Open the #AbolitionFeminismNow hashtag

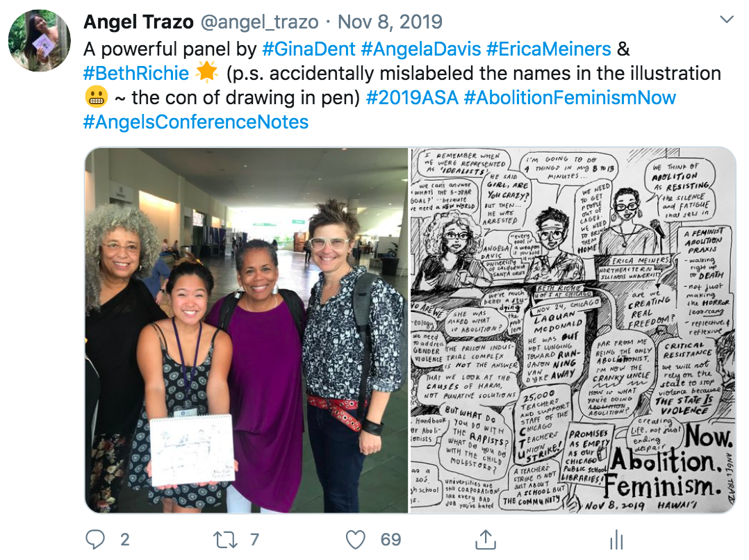click(570, 97)
